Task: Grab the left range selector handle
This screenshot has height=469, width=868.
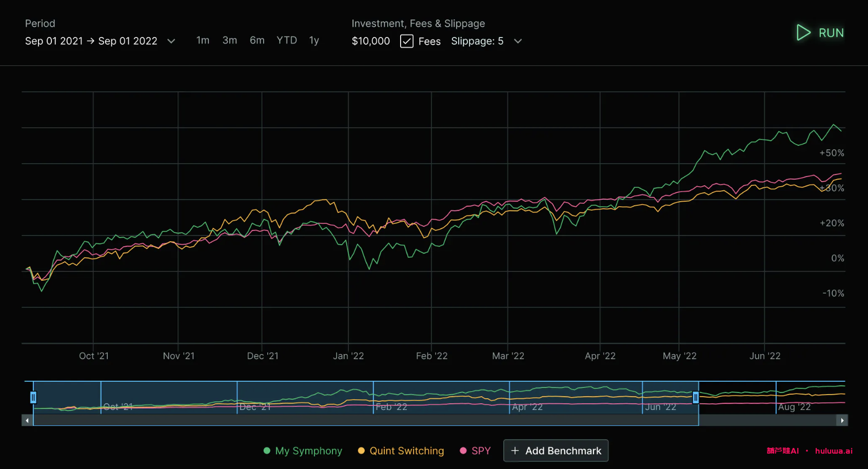Action: tap(33, 398)
